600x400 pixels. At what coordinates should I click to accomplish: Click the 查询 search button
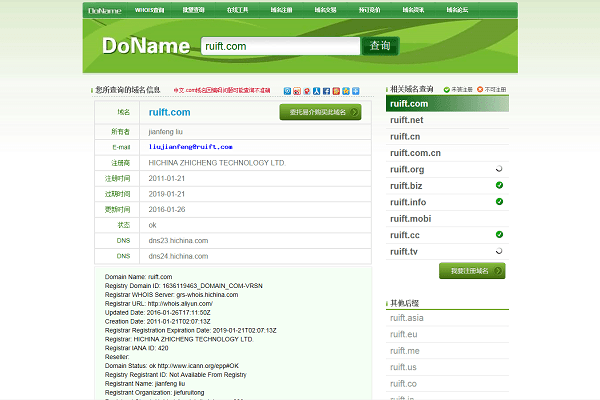(x=380, y=46)
